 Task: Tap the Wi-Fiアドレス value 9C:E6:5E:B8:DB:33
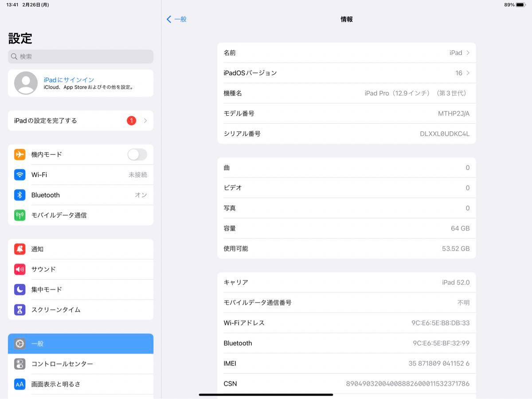click(441, 323)
